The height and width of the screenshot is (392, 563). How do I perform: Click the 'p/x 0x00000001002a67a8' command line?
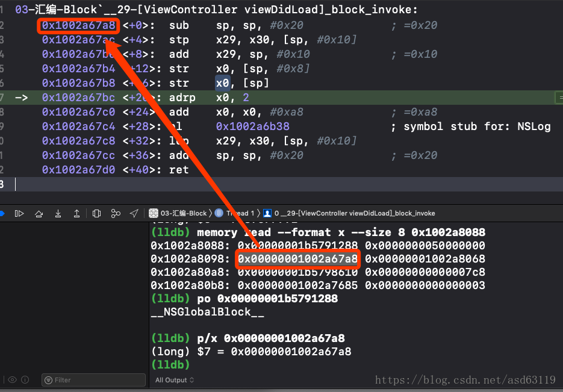(x=247, y=338)
